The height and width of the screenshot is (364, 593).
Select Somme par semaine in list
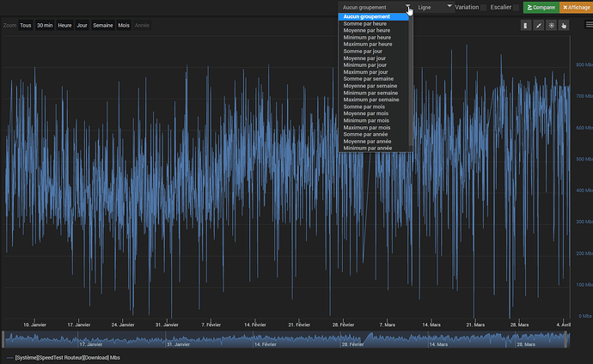(369, 79)
